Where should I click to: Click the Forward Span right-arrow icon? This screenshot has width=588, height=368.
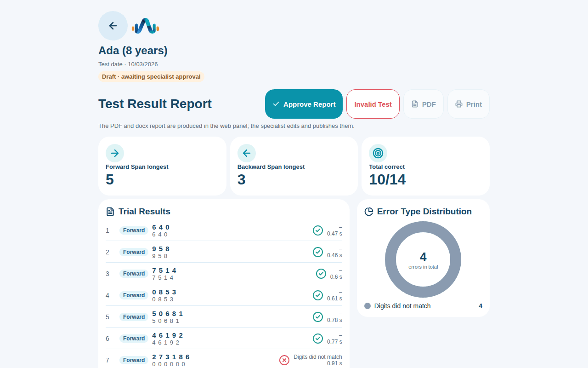click(x=115, y=153)
